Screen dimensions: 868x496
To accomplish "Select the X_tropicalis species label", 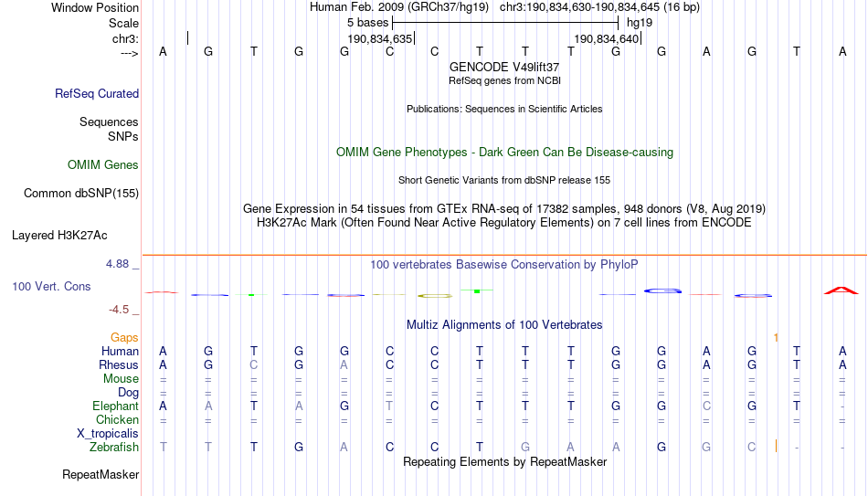I will (x=108, y=434).
